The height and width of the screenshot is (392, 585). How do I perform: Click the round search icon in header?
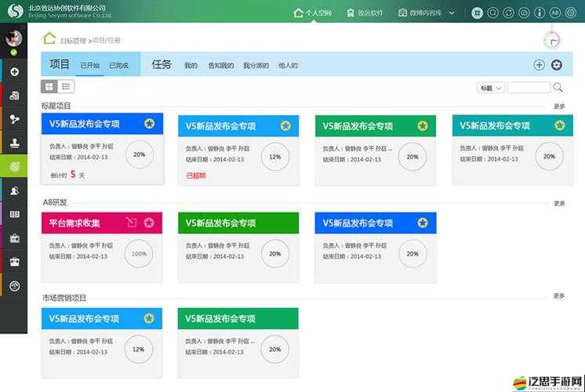pos(492,13)
